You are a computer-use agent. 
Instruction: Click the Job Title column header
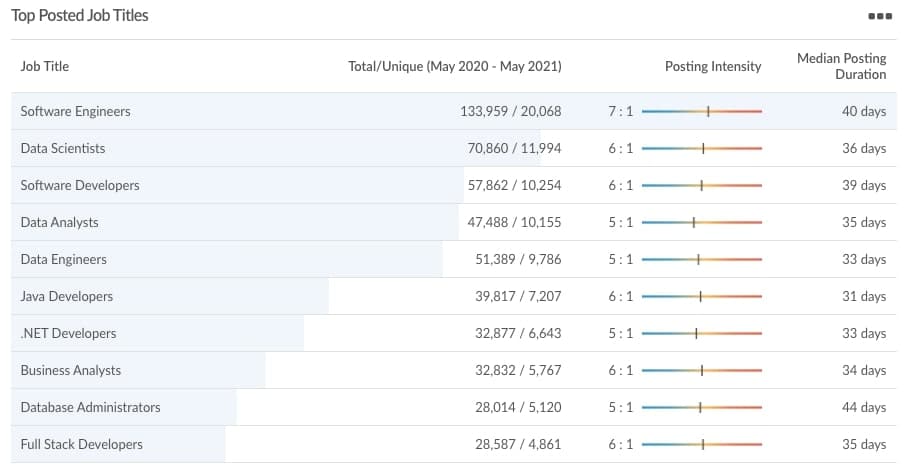pyautogui.click(x=45, y=67)
